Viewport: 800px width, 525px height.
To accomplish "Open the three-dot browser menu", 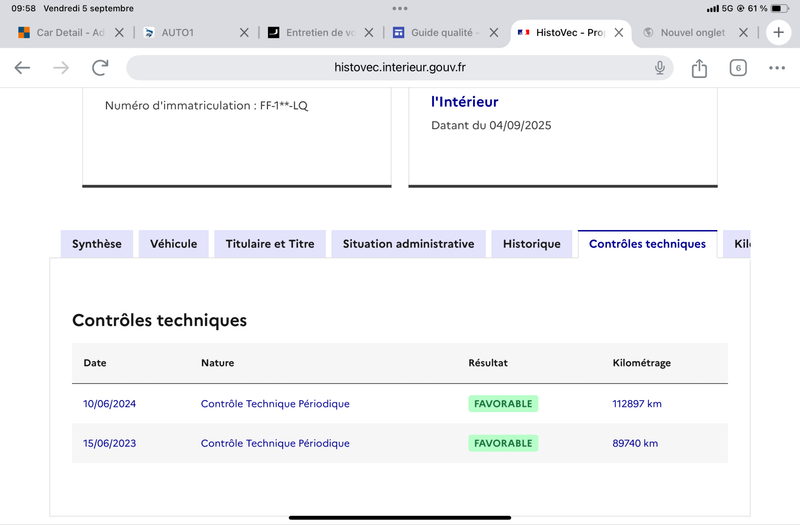I will [x=777, y=68].
